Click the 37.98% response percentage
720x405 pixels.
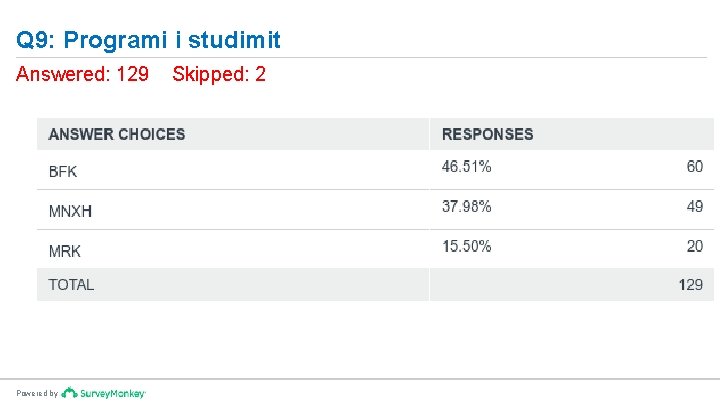point(467,206)
